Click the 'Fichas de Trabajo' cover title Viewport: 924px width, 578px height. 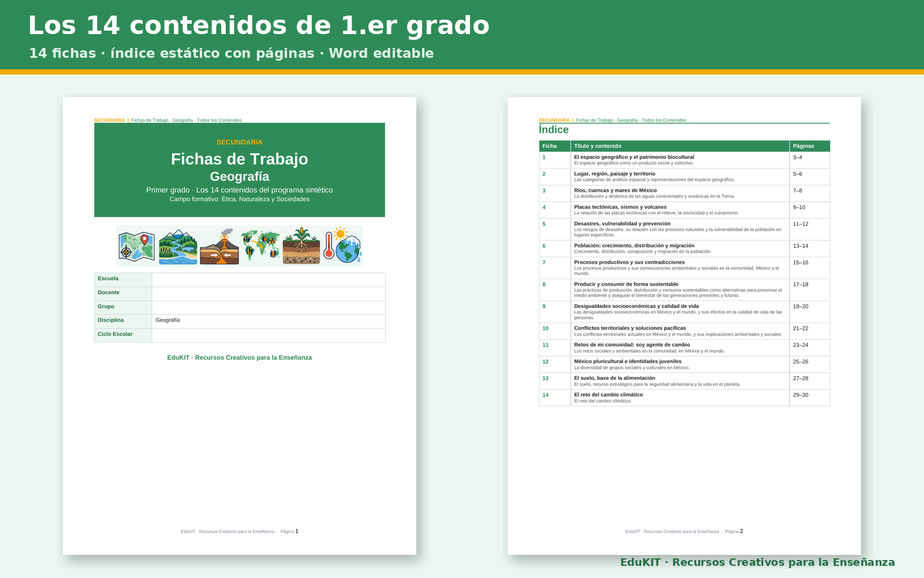(240, 159)
